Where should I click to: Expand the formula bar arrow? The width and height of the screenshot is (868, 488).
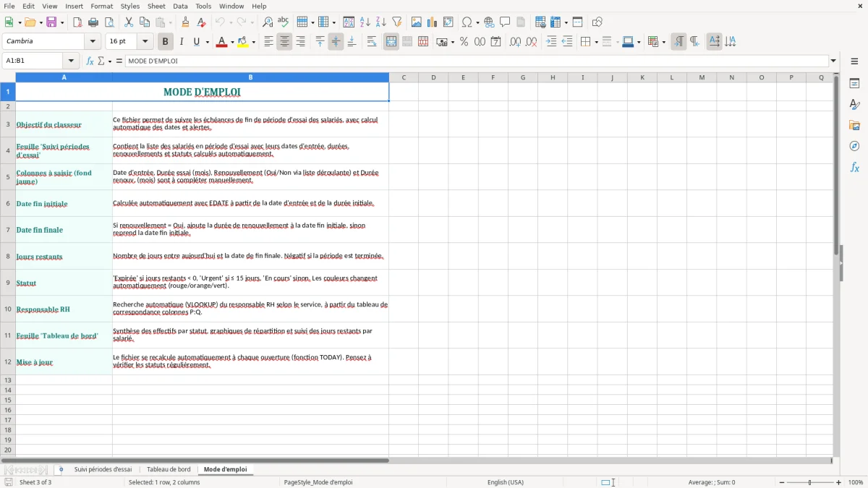833,61
